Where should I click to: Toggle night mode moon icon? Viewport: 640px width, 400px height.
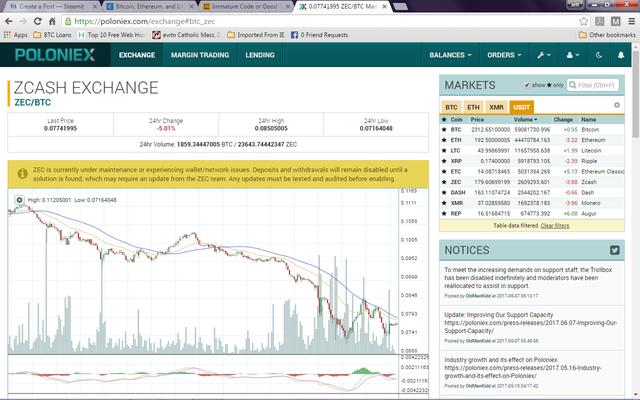click(x=599, y=55)
